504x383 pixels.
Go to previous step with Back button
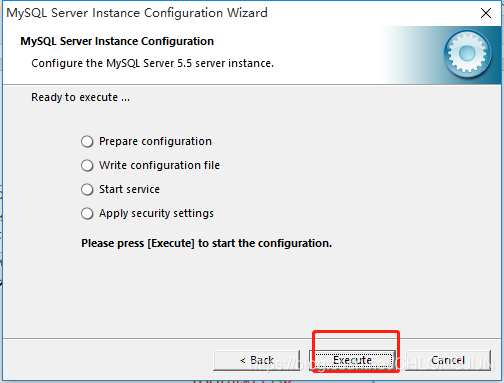257,360
